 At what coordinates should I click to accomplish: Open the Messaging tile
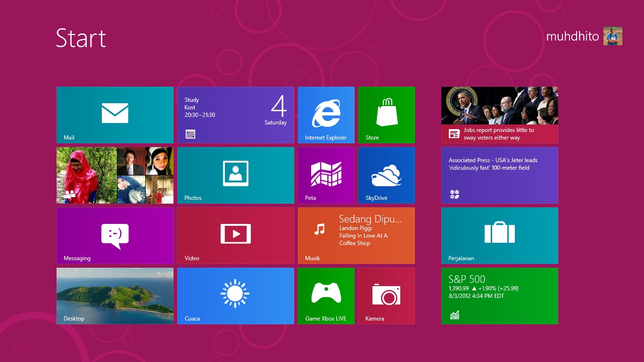115,235
